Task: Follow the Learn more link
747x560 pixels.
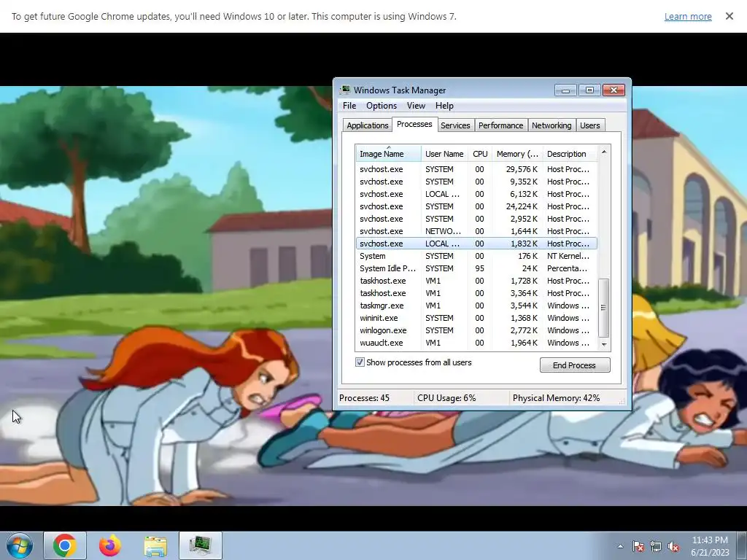Action: pos(688,16)
